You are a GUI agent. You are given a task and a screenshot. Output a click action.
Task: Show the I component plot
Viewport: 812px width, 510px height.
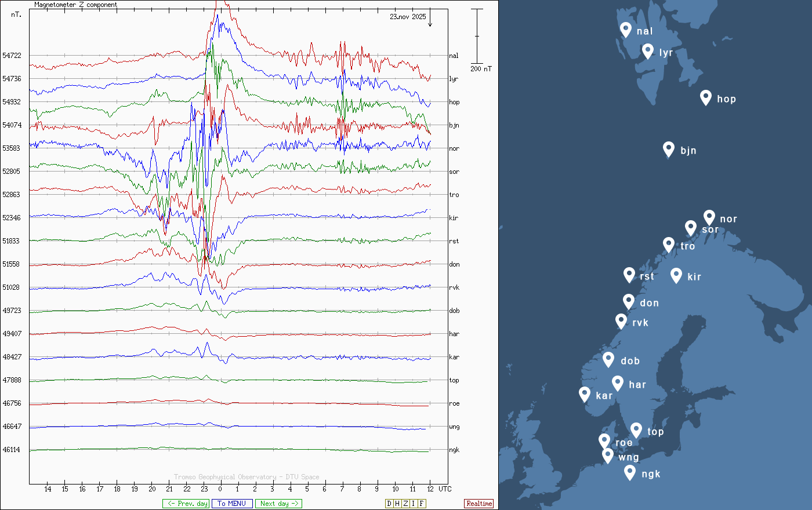413,504
